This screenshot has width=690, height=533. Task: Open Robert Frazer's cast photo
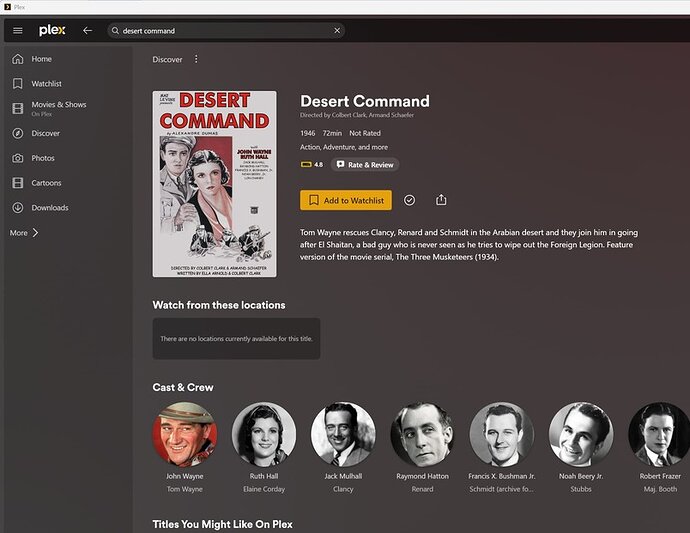coord(659,434)
